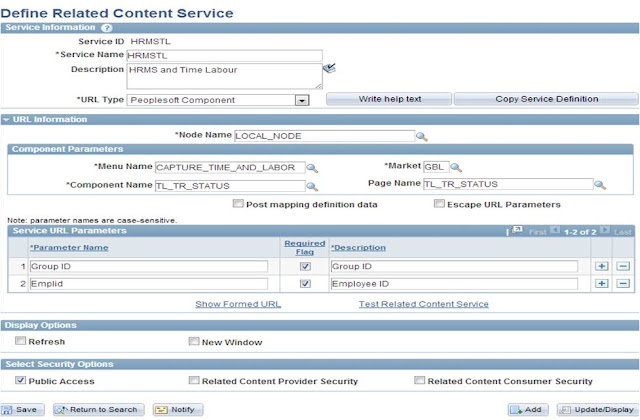
Task: Open Menu Name lookup magnifier
Action: [x=312, y=168]
